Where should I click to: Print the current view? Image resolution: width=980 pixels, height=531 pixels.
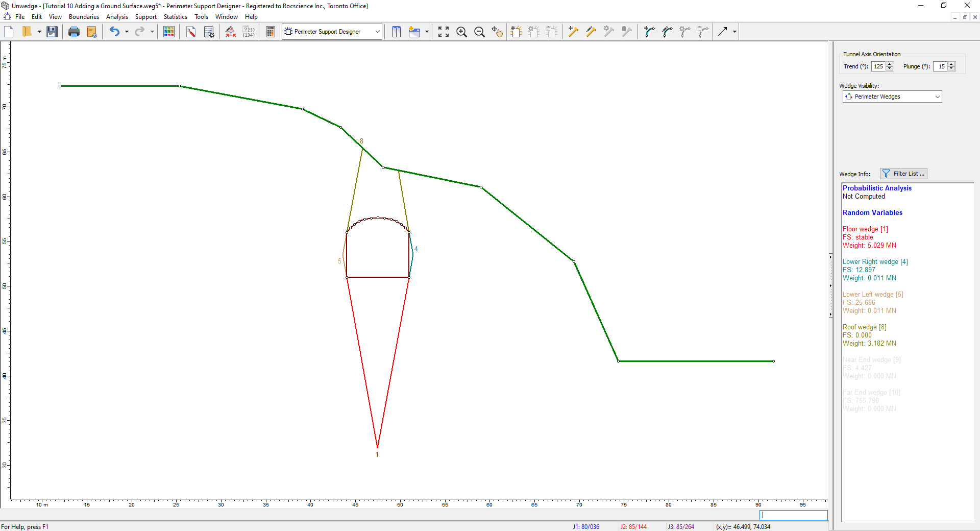[74, 32]
